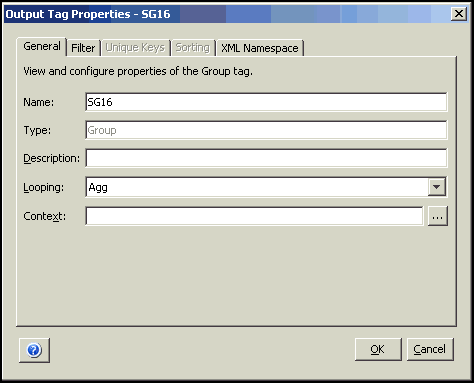Viewport: 474px width, 383px height.
Task: Confirm changes with the OK button
Action: point(378,349)
